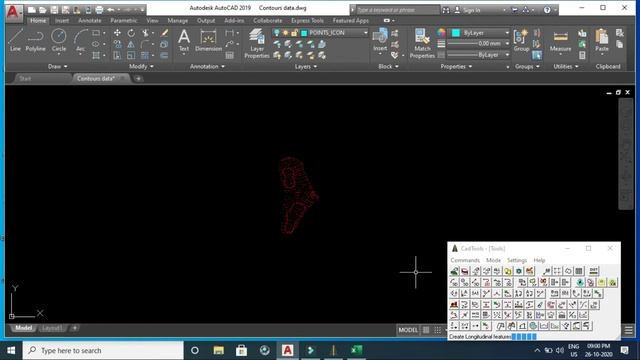
Task: Toggle grid display in status bar
Action: tap(426, 330)
